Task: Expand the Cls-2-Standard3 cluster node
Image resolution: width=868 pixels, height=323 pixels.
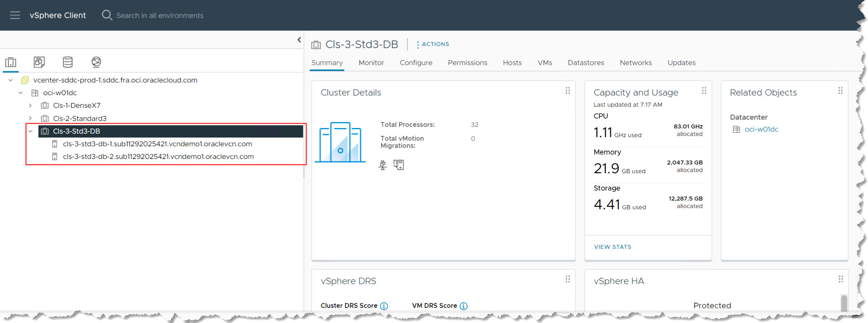Action: (x=30, y=118)
